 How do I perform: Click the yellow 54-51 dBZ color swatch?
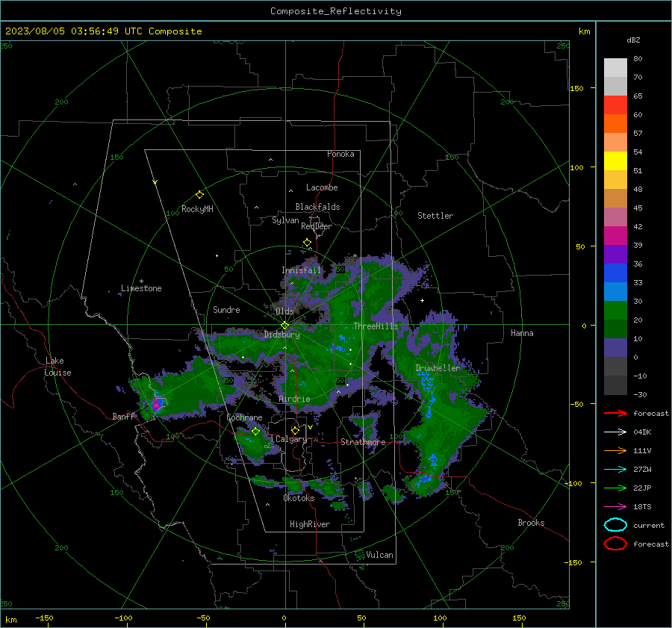(x=615, y=161)
